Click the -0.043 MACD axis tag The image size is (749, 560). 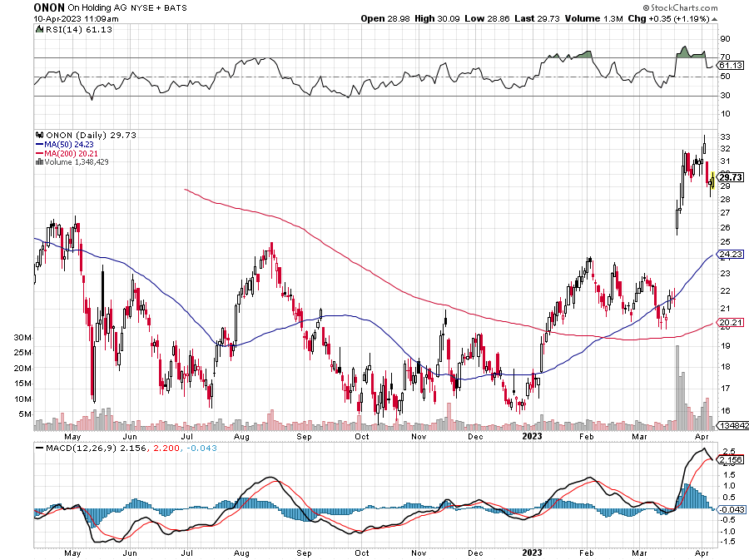tap(732, 509)
